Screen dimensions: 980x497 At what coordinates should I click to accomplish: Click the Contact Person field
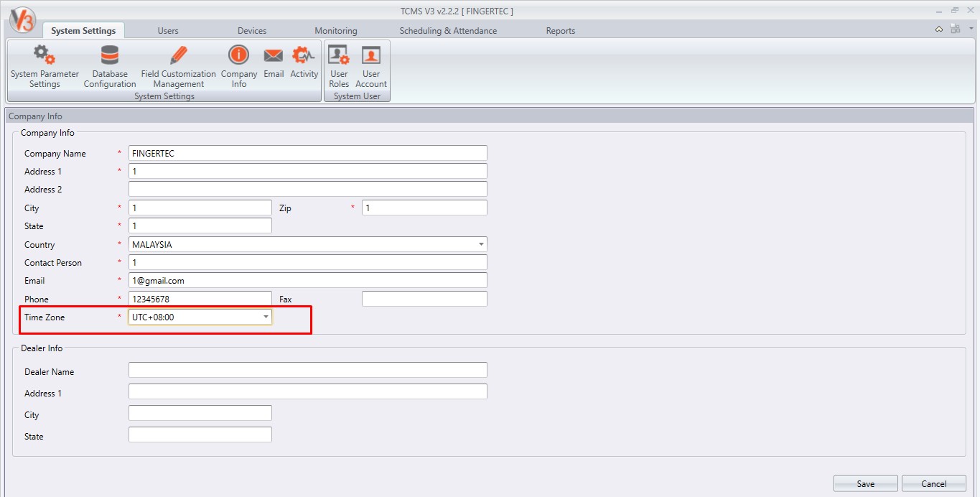[x=308, y=262]
